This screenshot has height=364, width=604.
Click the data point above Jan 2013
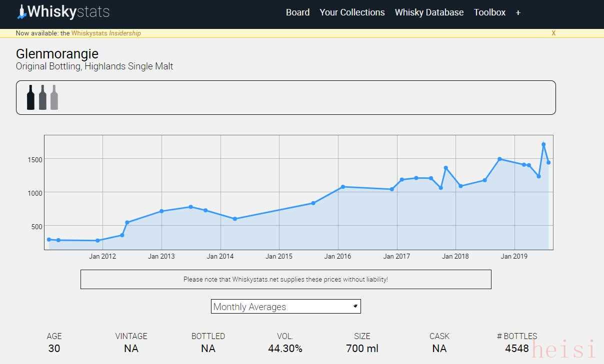[x=161, y=211]
